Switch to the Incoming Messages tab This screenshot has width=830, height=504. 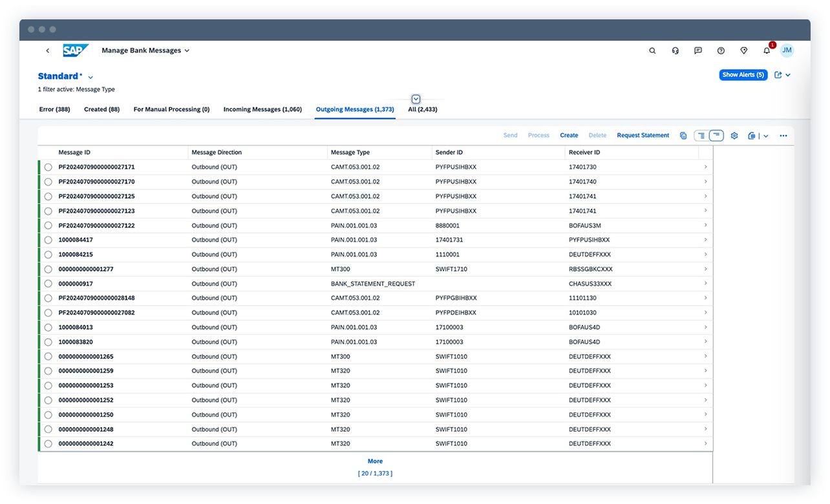coord(262,109)
